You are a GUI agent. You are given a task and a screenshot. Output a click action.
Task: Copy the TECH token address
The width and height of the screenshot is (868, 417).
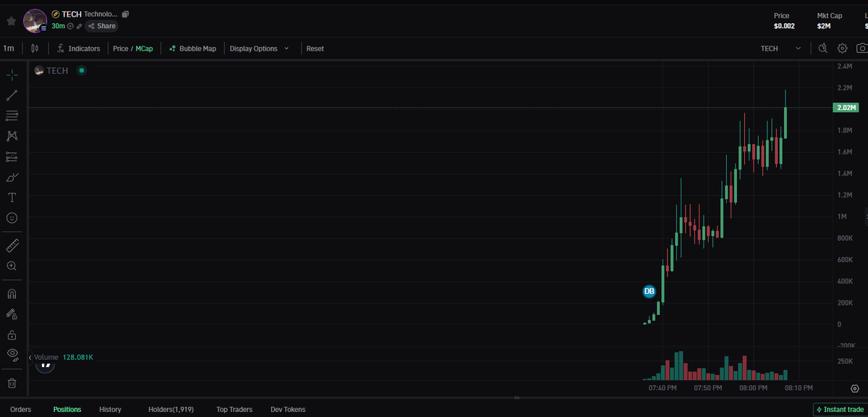pos(126,14)
